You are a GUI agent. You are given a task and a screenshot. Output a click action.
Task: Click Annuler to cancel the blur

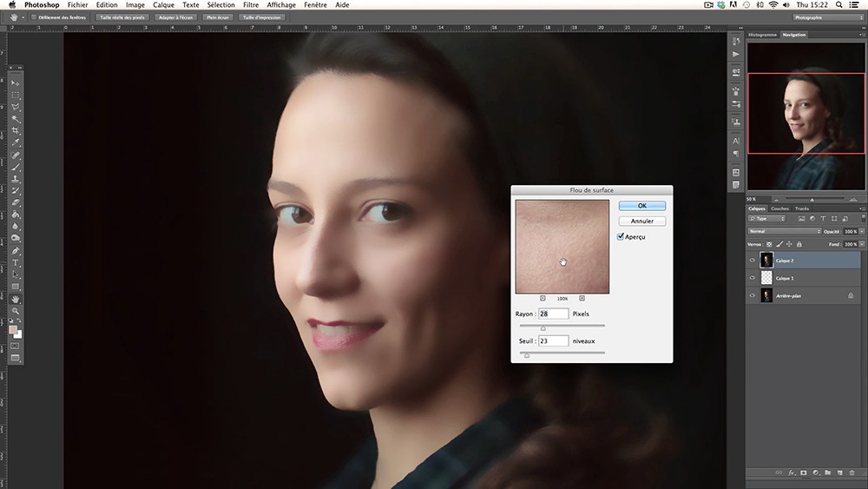642,221
